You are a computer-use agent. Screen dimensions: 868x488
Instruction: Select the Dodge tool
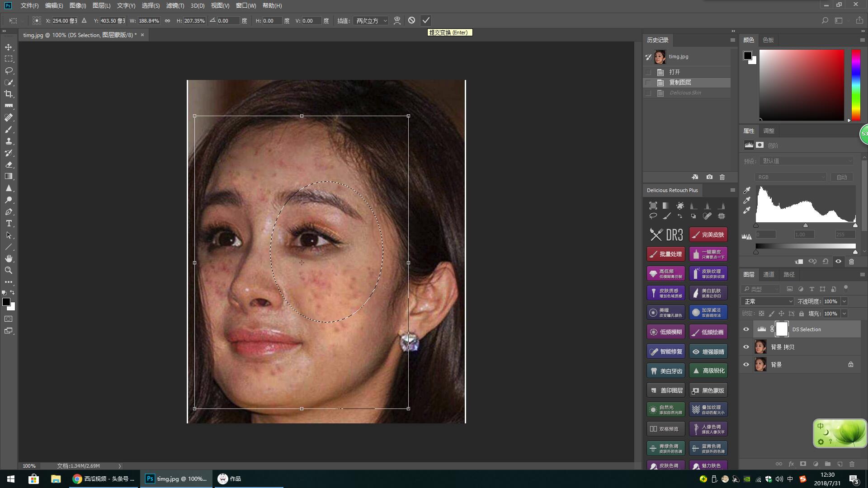9,200
